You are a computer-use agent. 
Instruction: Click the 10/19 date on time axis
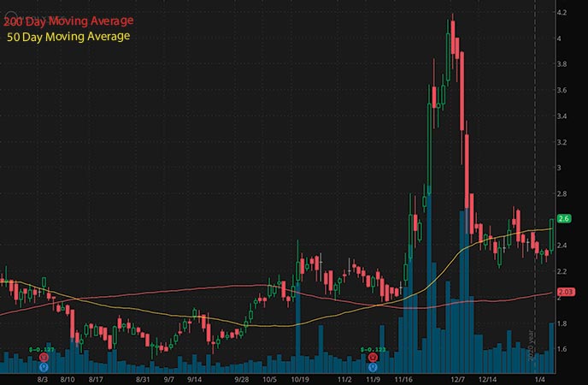299,377
